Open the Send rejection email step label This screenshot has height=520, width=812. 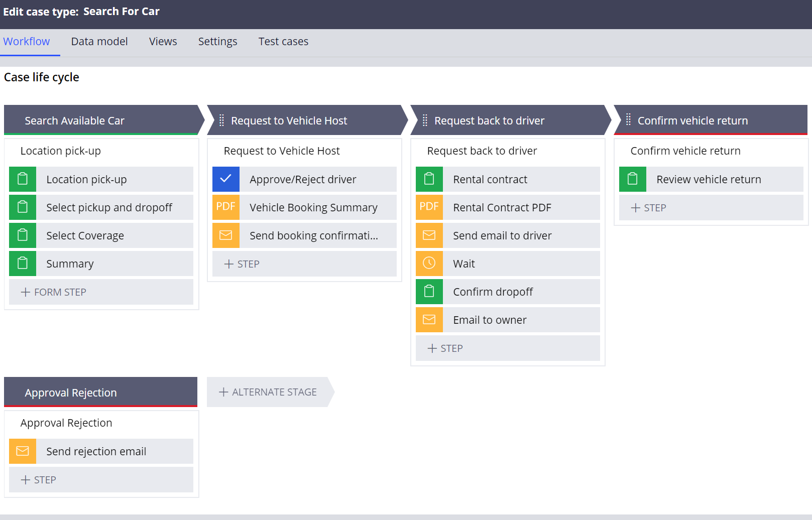click(96, 451)
